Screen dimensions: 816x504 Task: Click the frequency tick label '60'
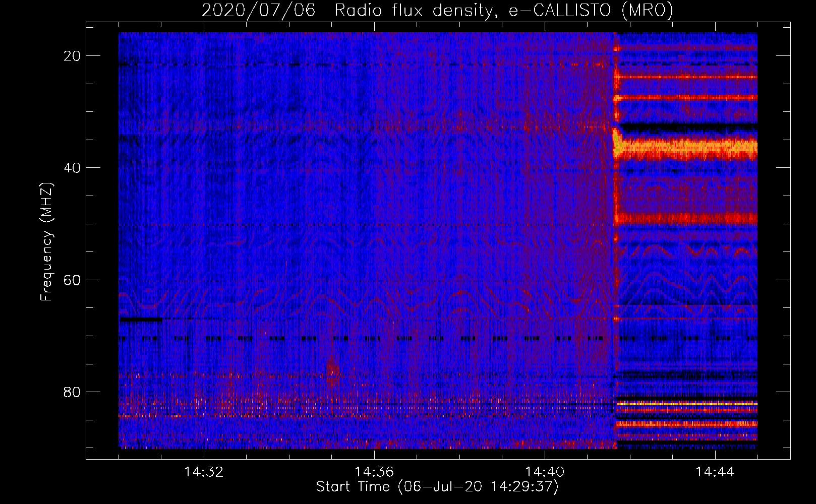73,280
